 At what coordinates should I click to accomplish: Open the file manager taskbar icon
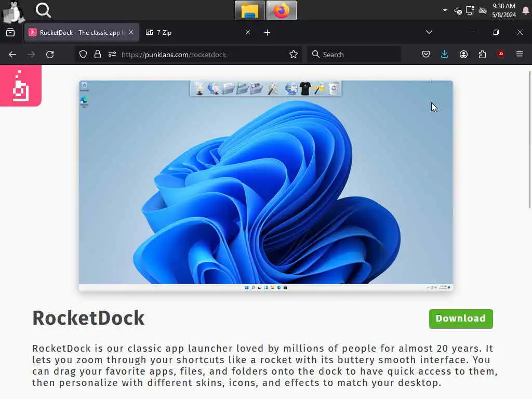(x=250, y=10)
